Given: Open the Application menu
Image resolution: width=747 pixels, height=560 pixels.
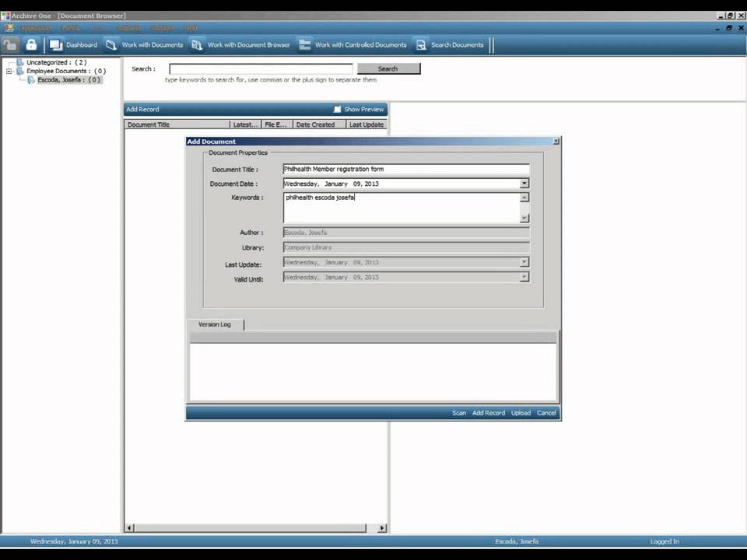Looking at the screenshot, I should (x=37, y=28).
